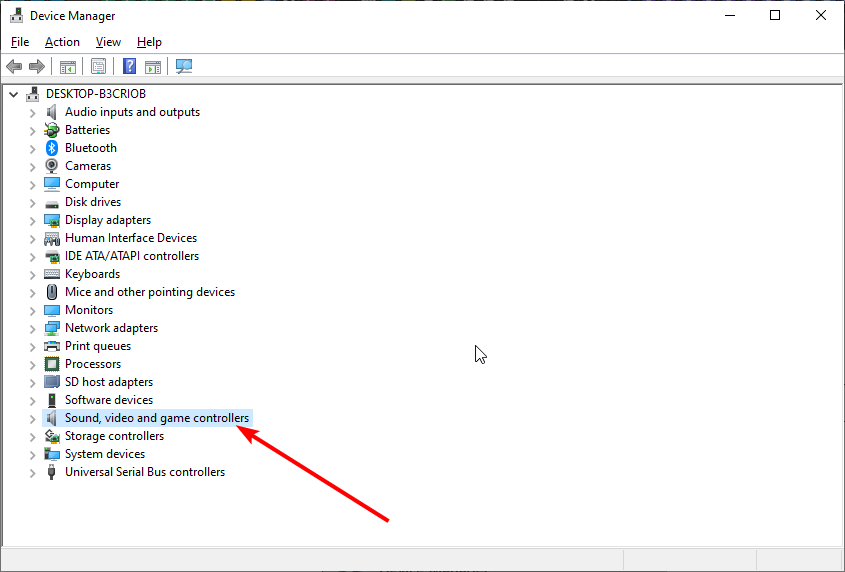This screenshot has width=845, height=572.
Task: Select the 'SD host adapters' label
Action: (x=109, y=382)
